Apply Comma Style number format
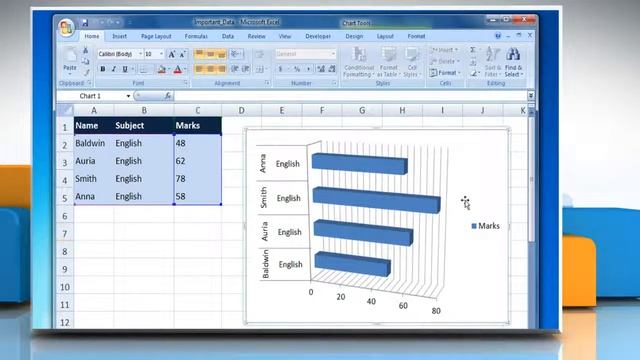This screenshot has width=640, height=360. [x=308, y=69]
